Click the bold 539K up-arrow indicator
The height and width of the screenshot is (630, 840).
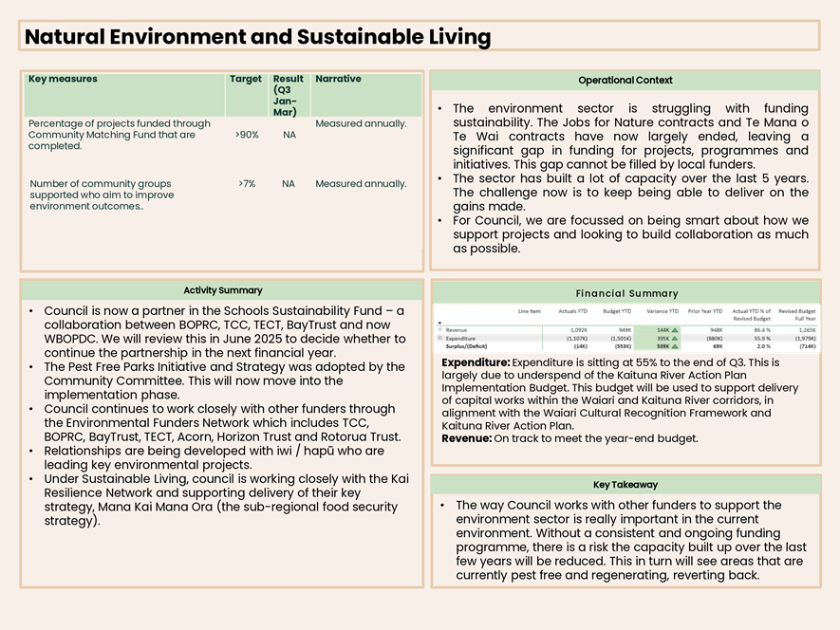pyautogui.click(x=675, y=344)
